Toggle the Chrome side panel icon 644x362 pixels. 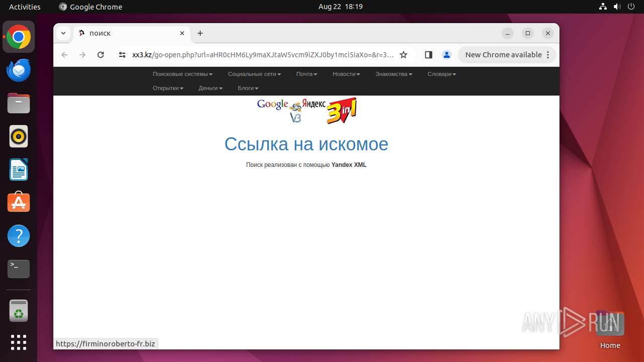point(429,55)
